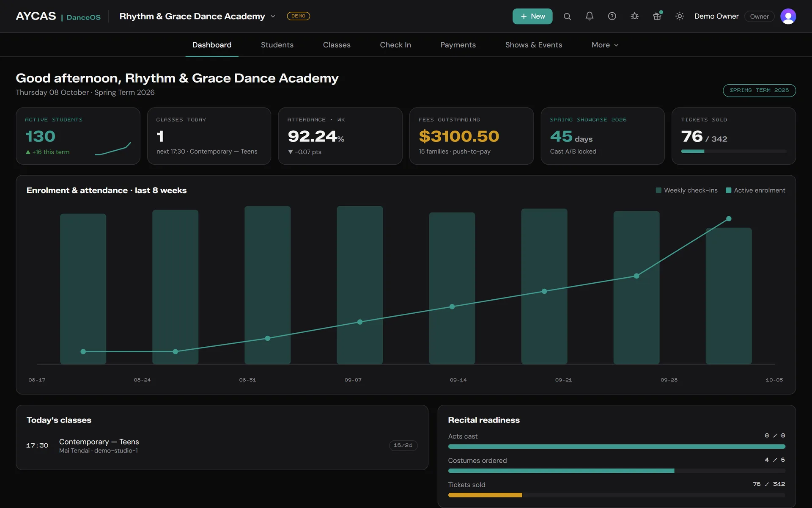812x508 pixels.
Task: Click the 10-05 enrolment data point
Action: pos(729,219)
